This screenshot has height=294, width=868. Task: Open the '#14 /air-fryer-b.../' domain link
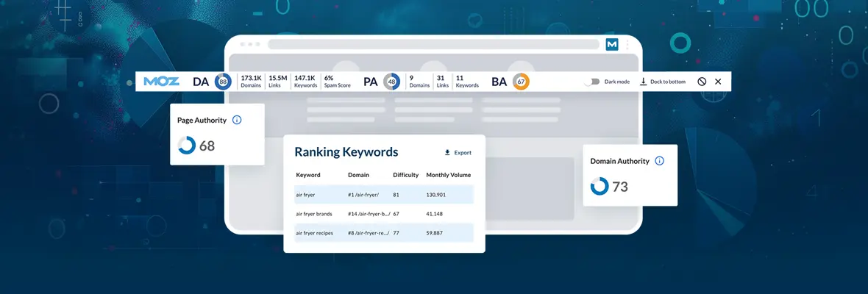point(369,214)
